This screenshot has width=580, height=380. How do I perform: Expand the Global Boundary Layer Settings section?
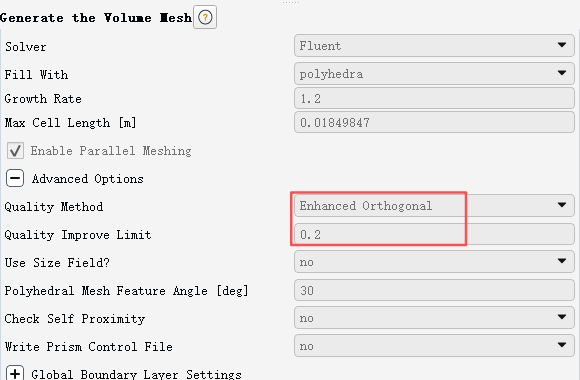coord(15,373)
